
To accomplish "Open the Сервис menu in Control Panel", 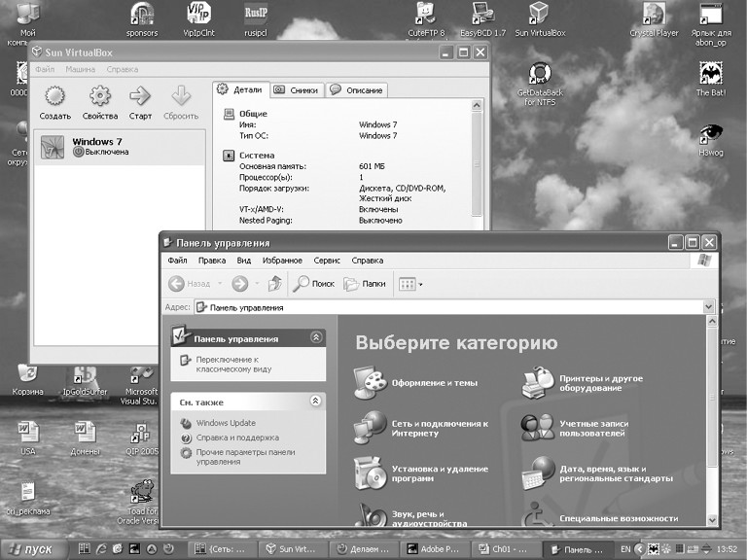I will (x=327, y=261).
